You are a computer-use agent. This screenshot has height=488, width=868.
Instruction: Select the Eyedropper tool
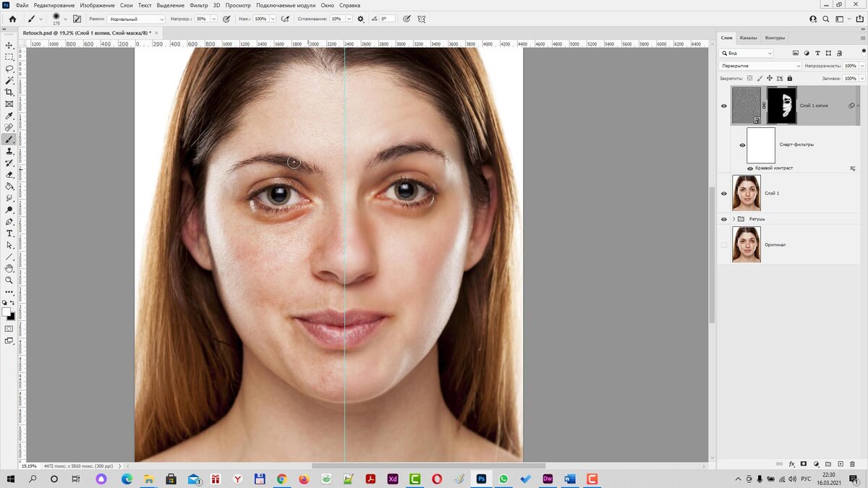[9, 116]
